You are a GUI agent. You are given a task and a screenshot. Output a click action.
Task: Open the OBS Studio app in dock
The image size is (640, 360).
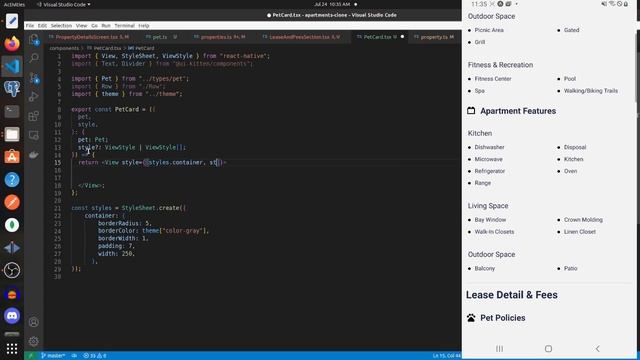point(12,270)
